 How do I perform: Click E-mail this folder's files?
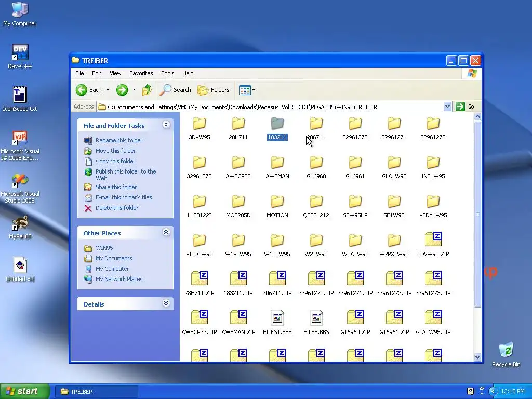pos(124,197)
